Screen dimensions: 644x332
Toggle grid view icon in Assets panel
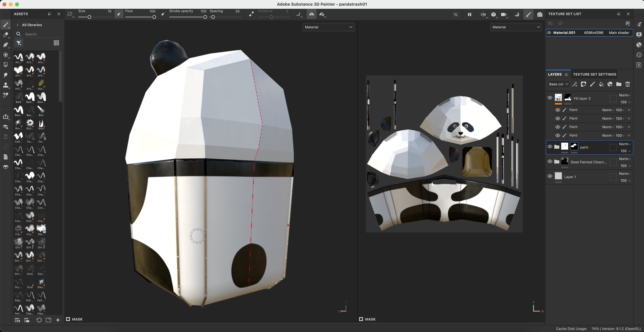[56, 43]
